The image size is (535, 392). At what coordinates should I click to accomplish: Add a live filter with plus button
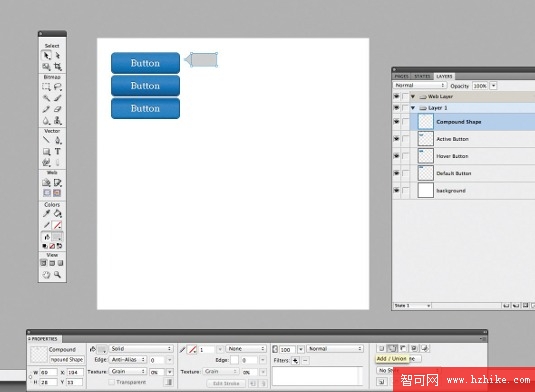click(295, 360)
